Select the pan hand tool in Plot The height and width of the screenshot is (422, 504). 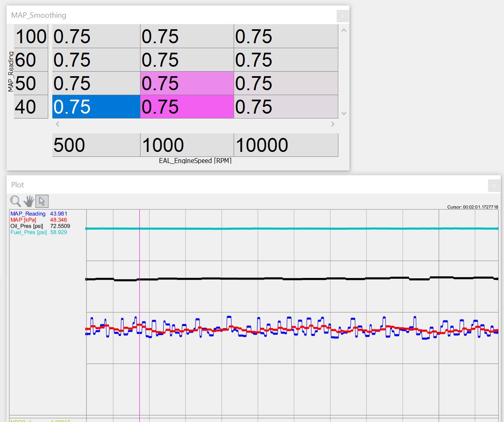(29, 201)
